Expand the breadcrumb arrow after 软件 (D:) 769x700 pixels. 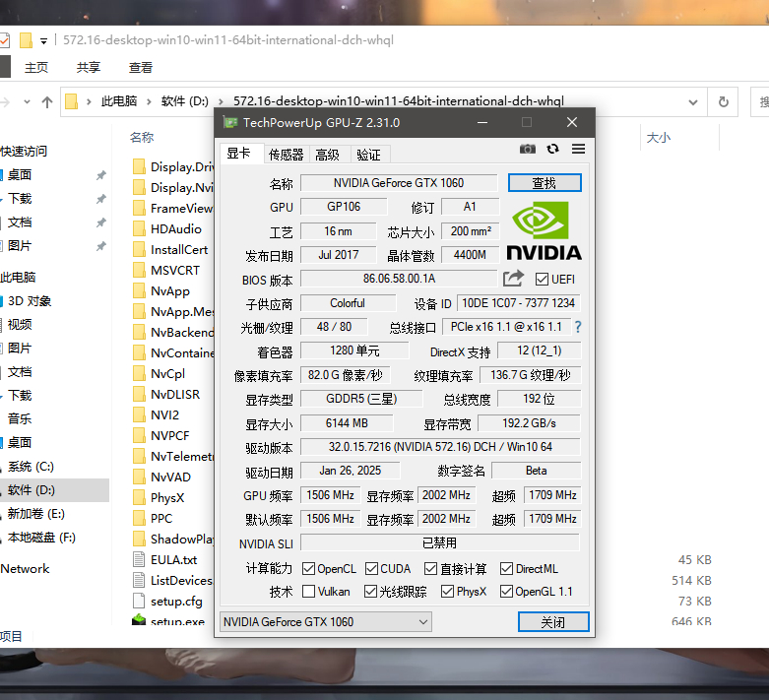point(221,102)
